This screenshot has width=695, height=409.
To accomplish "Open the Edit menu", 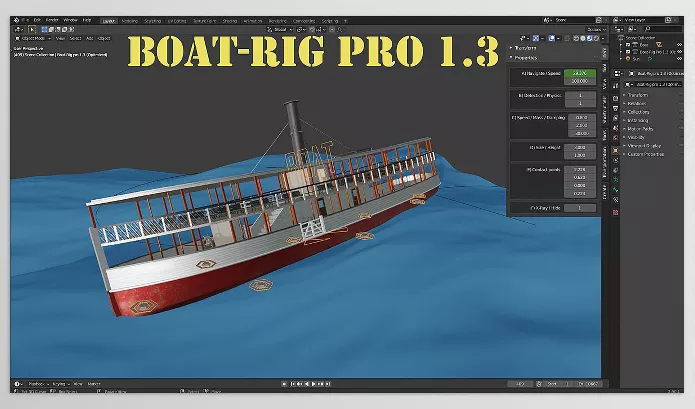I will (x=37, y=20).
